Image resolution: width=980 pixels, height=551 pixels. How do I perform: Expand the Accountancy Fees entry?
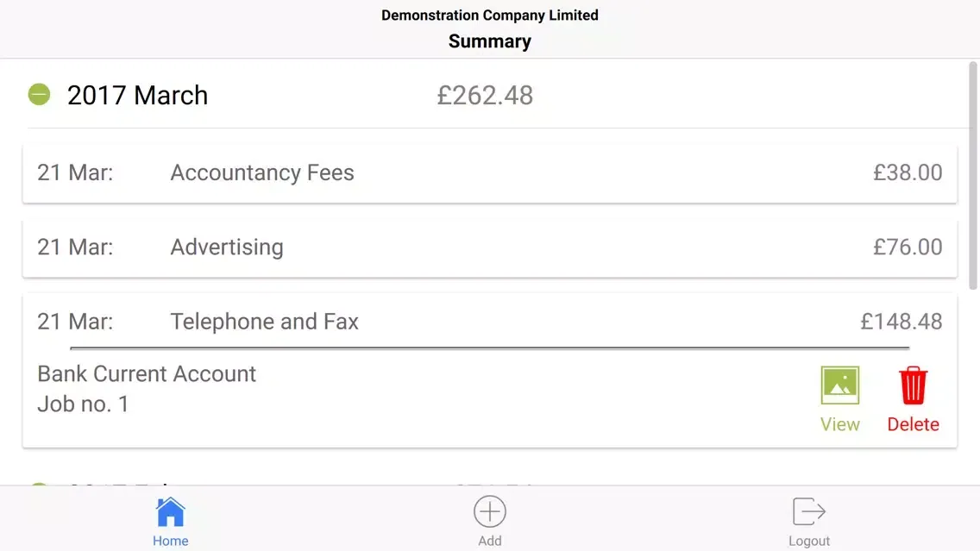(x=490, y=173)
